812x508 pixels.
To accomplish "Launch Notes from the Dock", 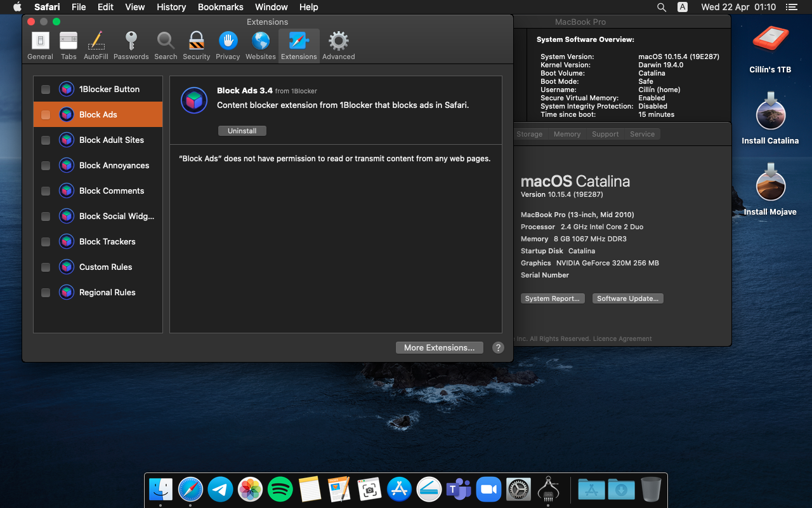I will tap(310, 490).
